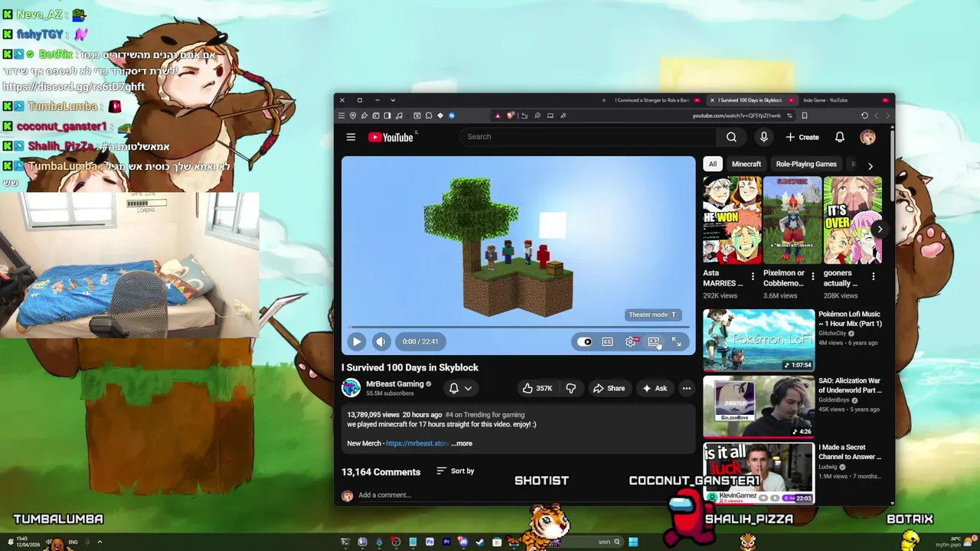
Task: Click the YouTube search magnifier button
Action: point(731,137)
